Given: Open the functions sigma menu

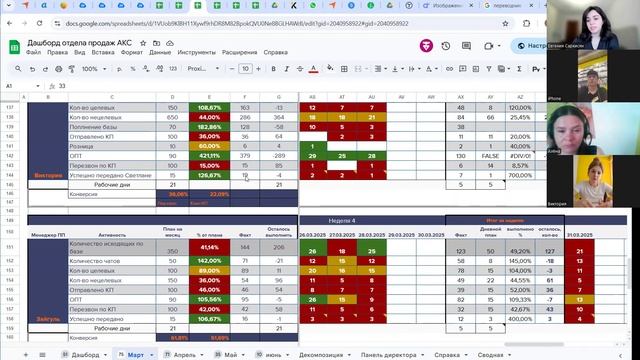Looking at the screenshot, I should click(519, 69).
